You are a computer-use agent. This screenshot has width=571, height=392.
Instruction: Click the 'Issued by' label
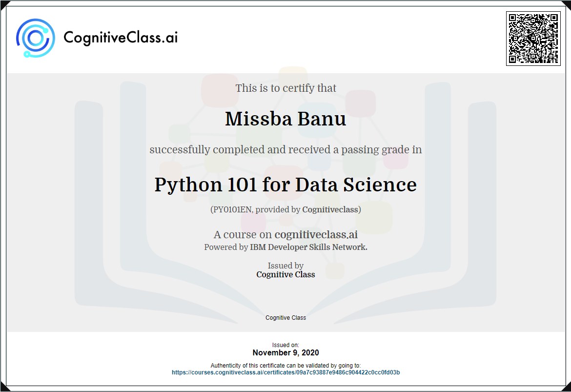[x=285, y=266]
